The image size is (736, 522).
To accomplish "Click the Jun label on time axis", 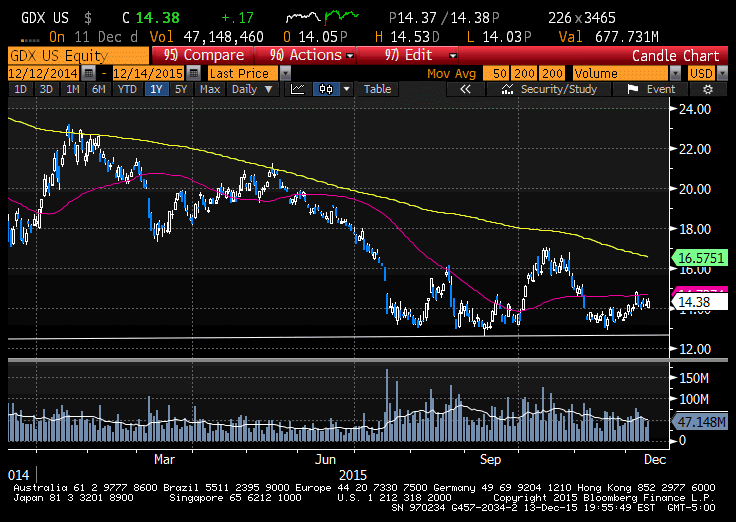I will [325, 459].
